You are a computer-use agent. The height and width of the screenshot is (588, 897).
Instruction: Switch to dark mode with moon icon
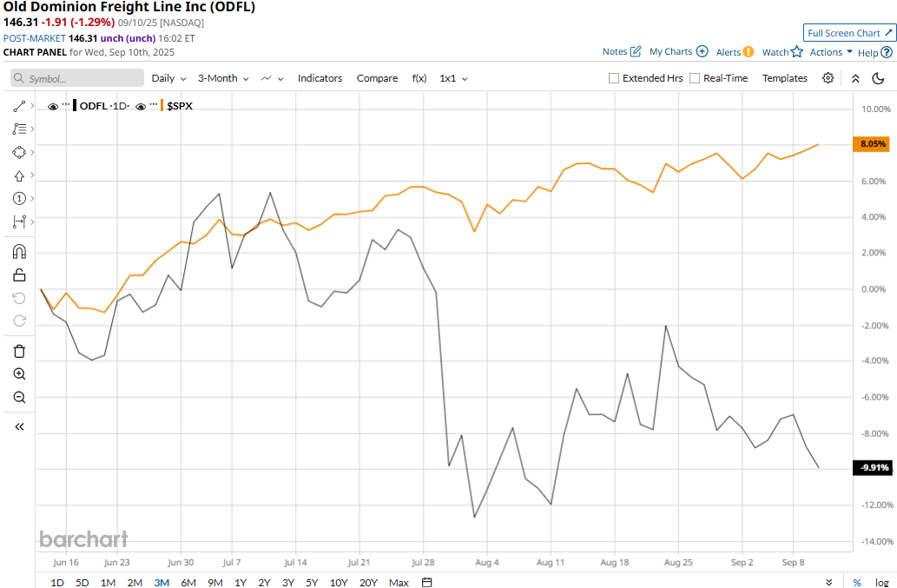878,78
